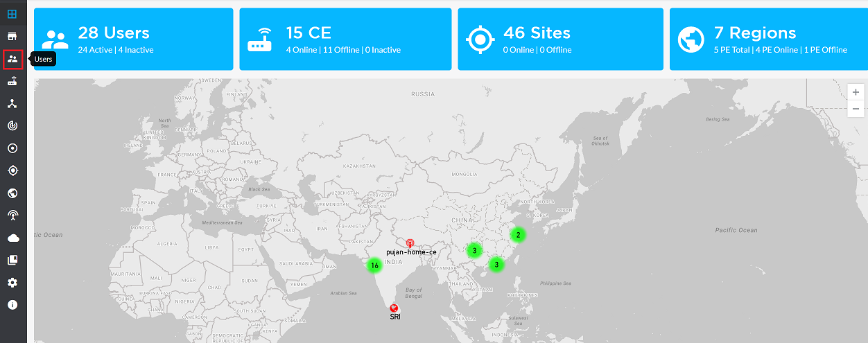The image size is (868, 343).
Task: Open the 28 Users summary card
Action: [132, 39]
